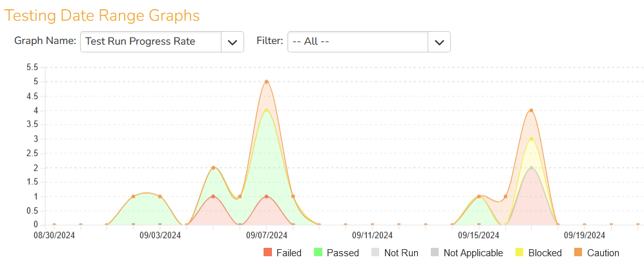The width and height of the screenshot is (644, 264).
Task: Select the Test Run Progress Rate combo box
Action: [x=151, y=41]
